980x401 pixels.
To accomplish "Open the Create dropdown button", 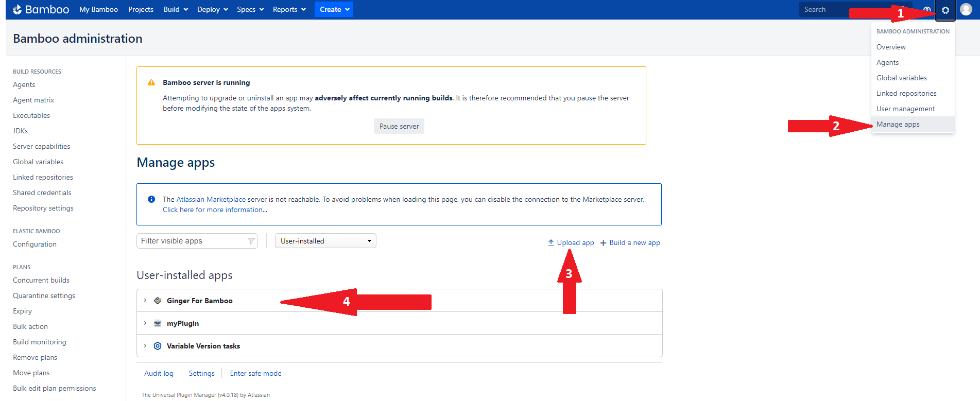I will [x=334, y=9].
